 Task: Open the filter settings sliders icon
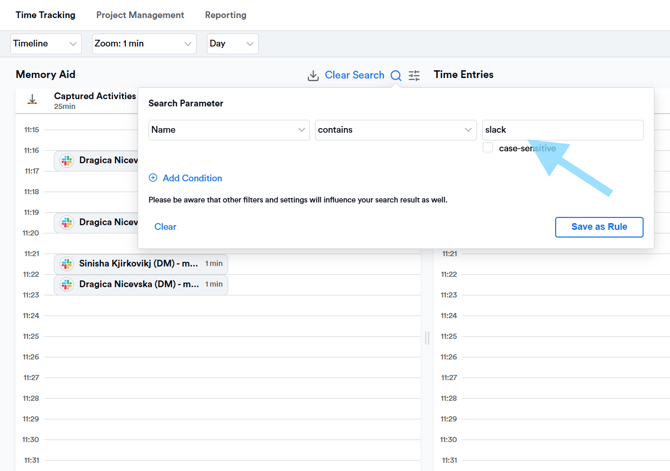414,76
